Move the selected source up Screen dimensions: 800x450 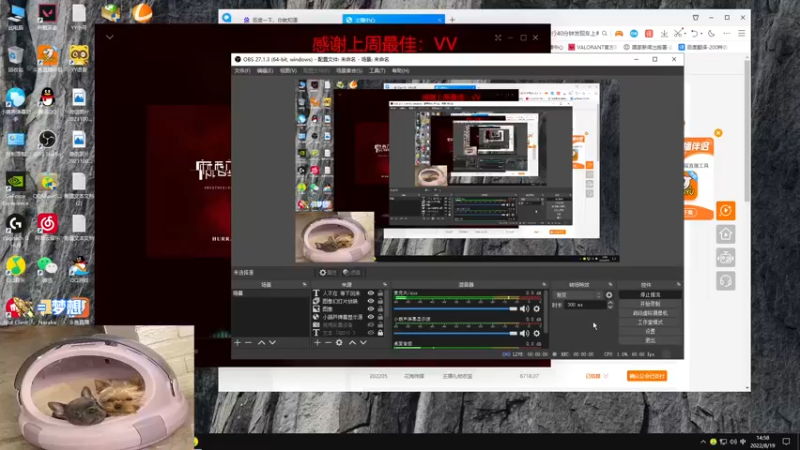tap(352, 343)
